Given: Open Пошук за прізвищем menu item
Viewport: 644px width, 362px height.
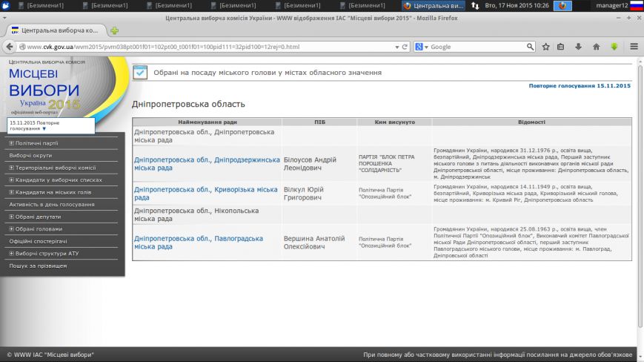Looking at the screenshot, I should point(38,266).
